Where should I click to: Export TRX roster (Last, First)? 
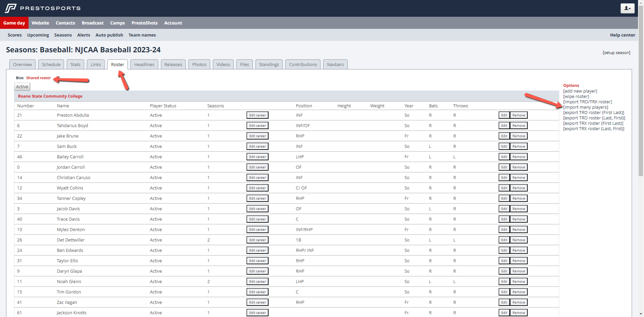tap(594, 129)
